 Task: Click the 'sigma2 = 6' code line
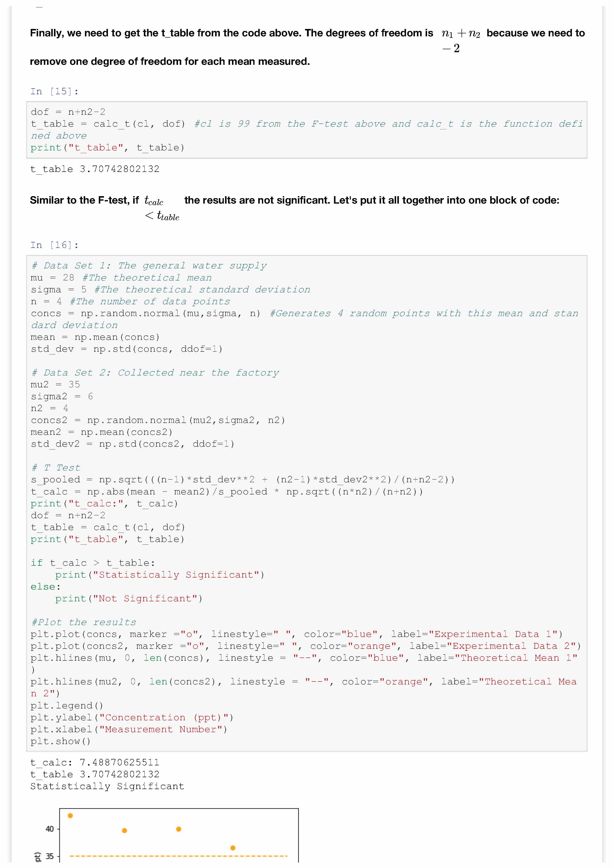coord(62,397)
